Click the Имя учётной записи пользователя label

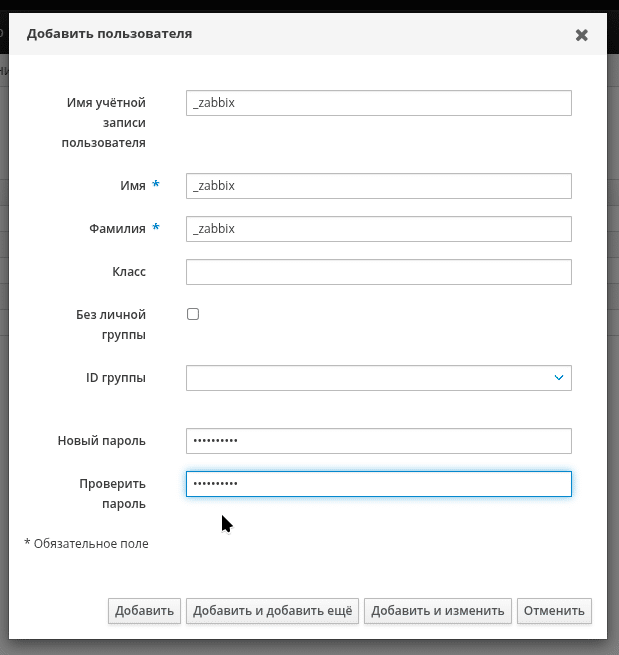(104, 123)
